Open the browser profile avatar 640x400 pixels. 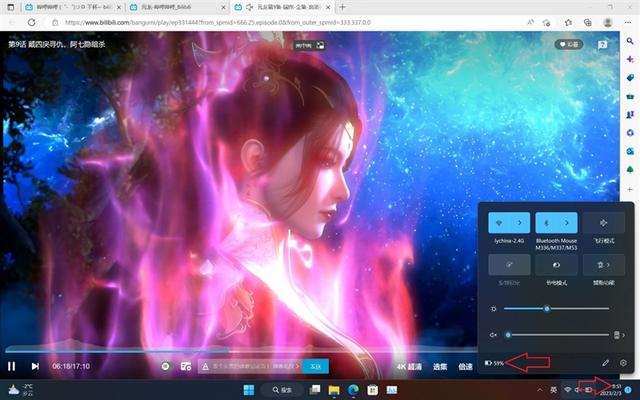coord(608,22)
